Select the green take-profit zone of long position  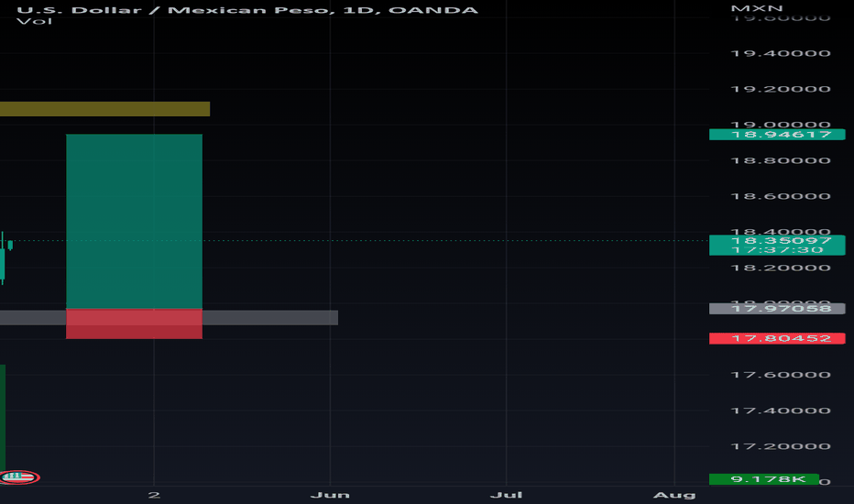pyautogui.click(x=134, y=221)
